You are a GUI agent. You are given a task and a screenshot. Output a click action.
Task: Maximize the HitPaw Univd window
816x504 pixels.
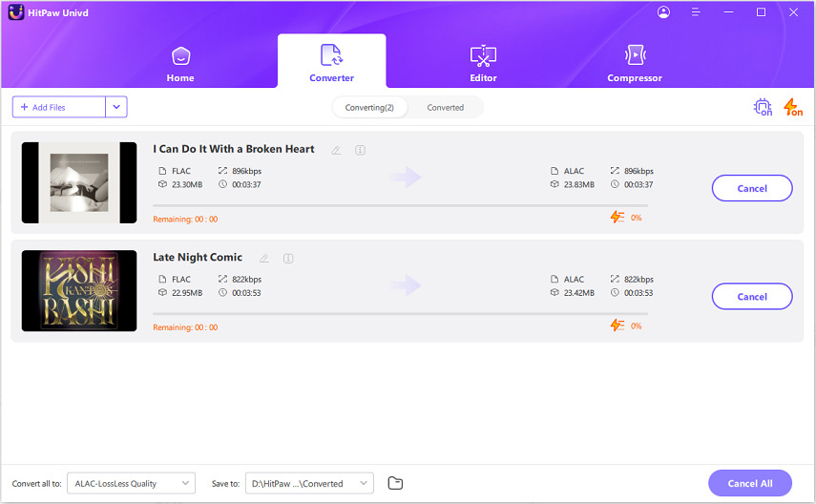coord(761,12)
